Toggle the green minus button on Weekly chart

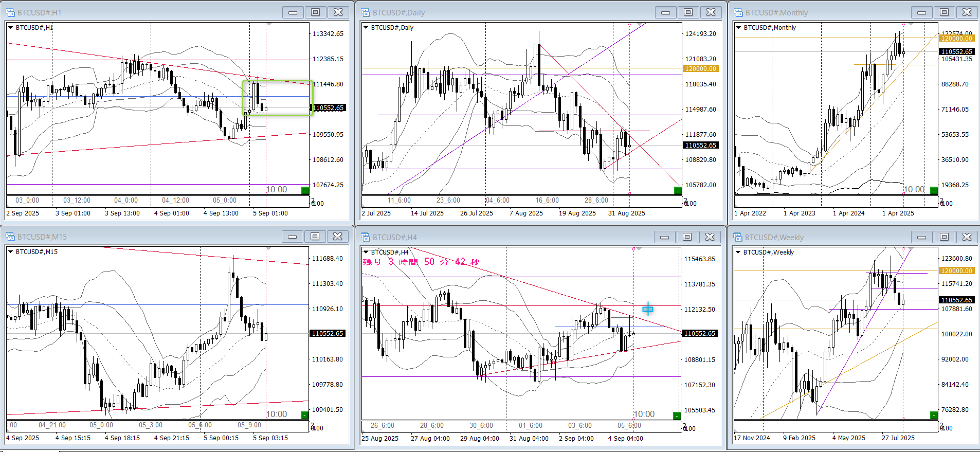tap(934, 415)
